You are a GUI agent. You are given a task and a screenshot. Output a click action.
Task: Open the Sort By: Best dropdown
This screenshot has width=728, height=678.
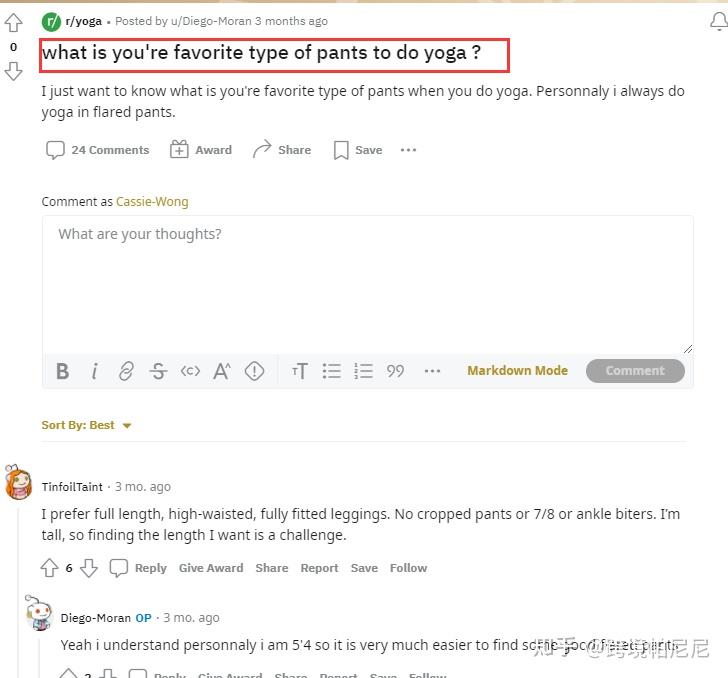pos(87,425)
